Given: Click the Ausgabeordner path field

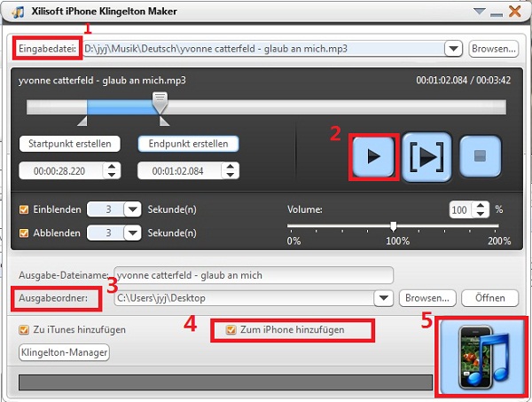Looking at the screenshot, I should point(245,298).
